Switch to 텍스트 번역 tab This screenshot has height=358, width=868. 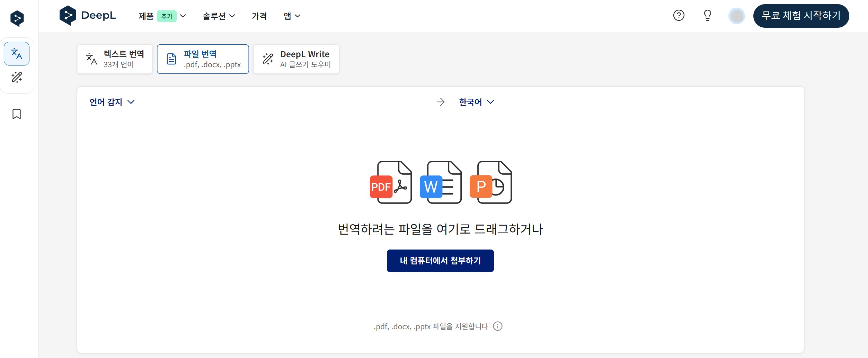pyautogui.click(x=115, y=59)
